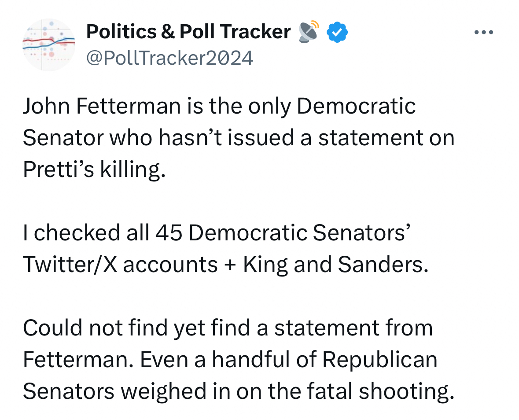Image resolution: width=519 pixels, height=420 pixels.
Task: Click the text "Twitter/X accounts"
Action: [x=120, y=265]
